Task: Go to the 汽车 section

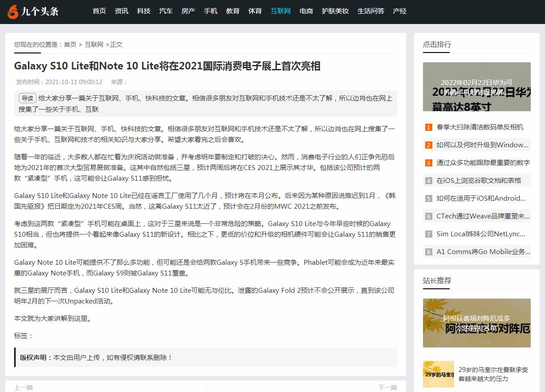Action: pyautogui.click(x=166, y=11)
